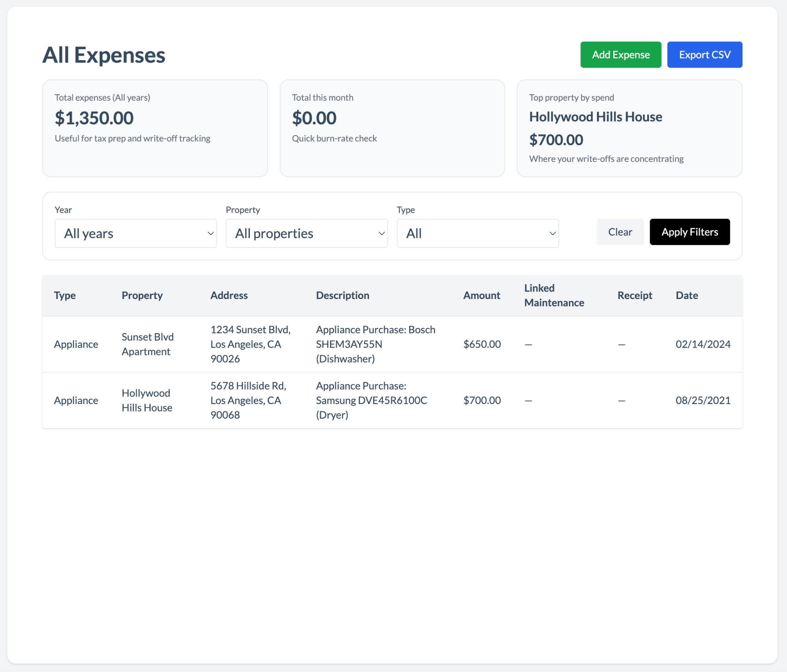Click the Total this month card
This screenshot has width=787, height=672.
[x=392, y=128]
